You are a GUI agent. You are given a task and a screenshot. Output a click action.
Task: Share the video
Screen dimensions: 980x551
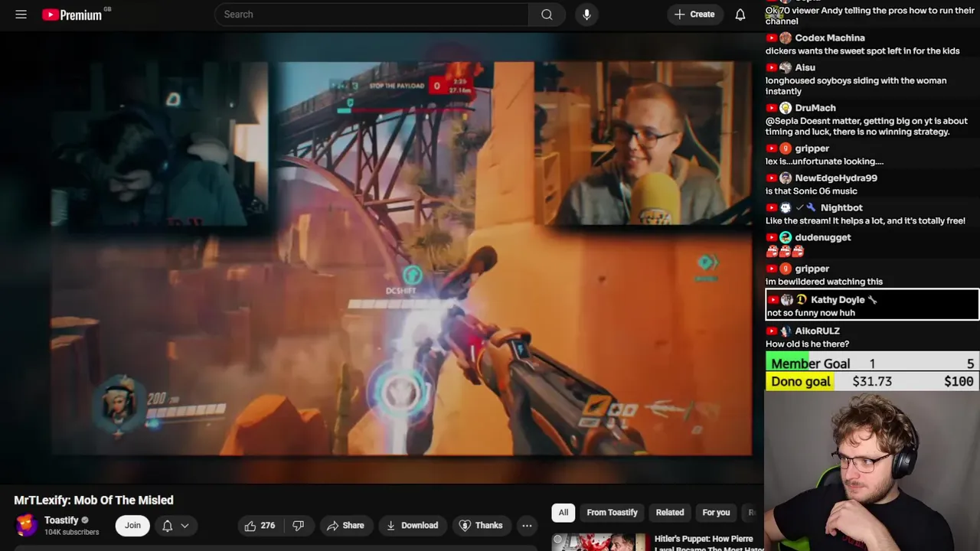click(345, 525)
